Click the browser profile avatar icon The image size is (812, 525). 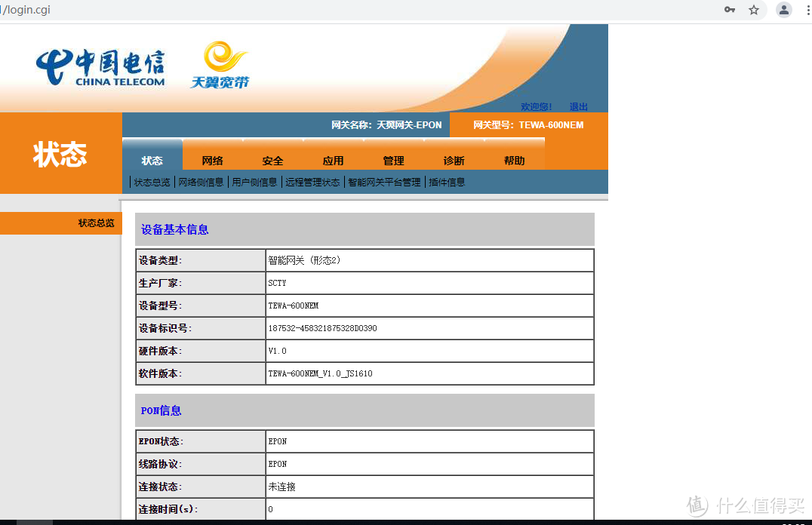(783, 11)
